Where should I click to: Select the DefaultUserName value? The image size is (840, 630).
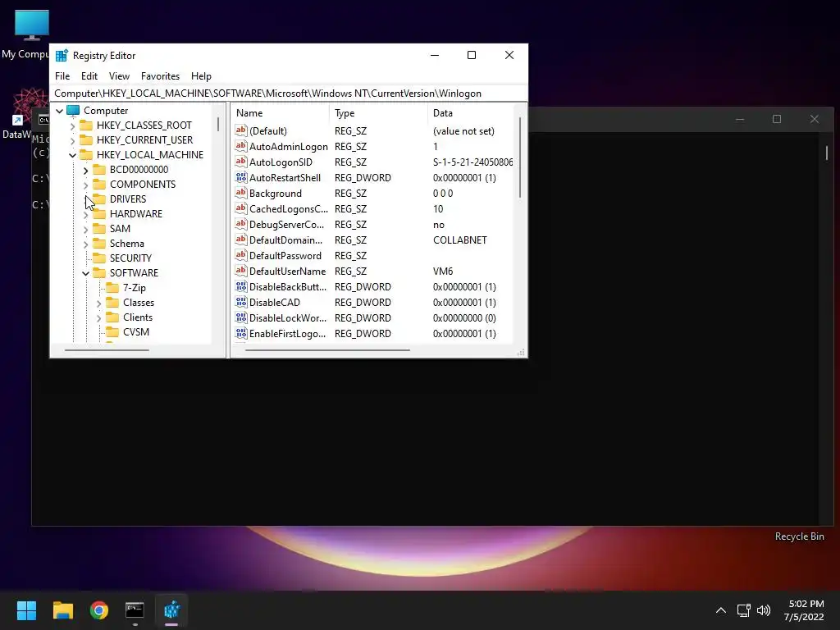(x=287, y=271)
